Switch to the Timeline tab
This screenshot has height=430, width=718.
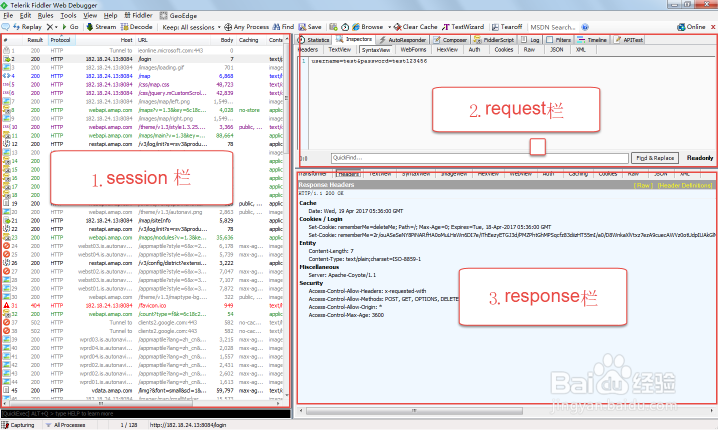(x=592, y=40)
